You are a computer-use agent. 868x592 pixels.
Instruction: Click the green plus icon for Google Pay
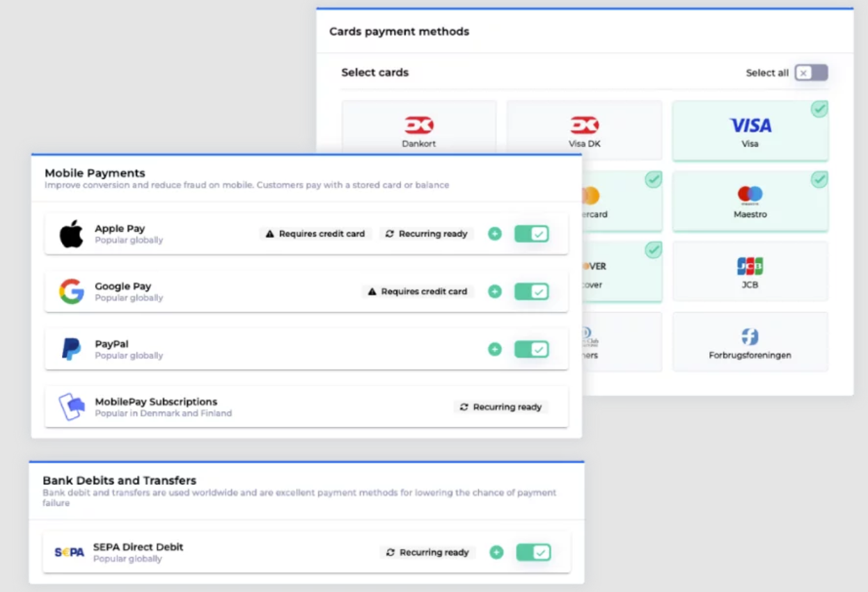pyautogui.click(x=495, y=291)
